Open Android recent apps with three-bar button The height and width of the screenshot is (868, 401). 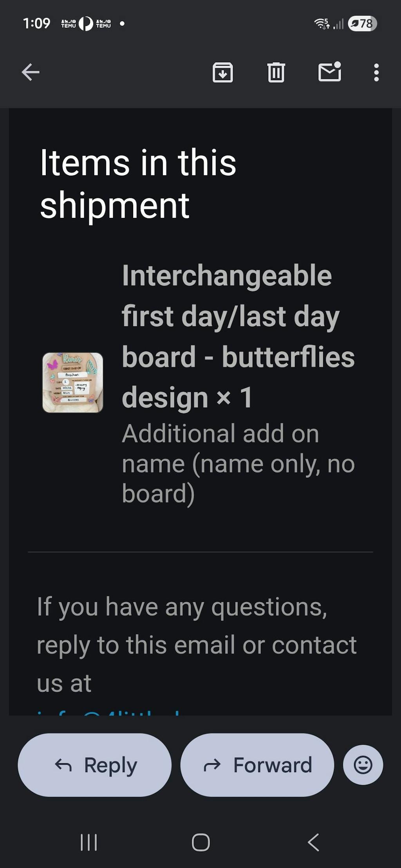pos(89,842)
